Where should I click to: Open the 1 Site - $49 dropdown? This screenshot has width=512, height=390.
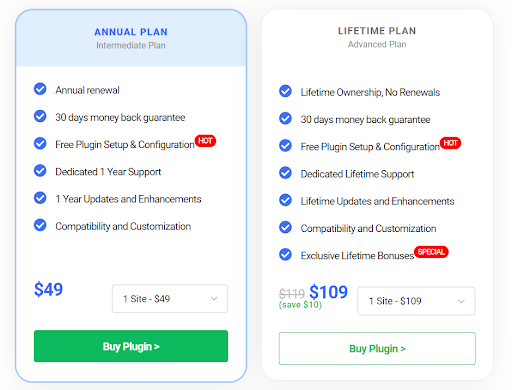click(x=170, y=299)
